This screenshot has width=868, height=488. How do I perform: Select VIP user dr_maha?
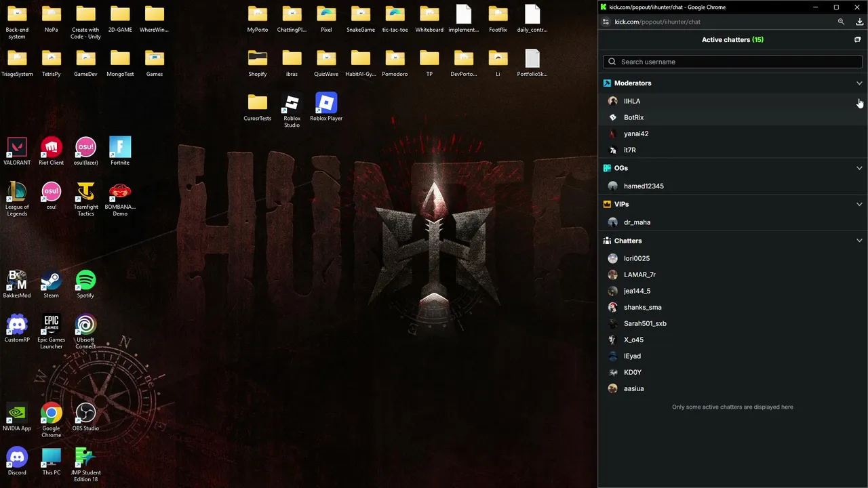pyautogui.click(x=732, y=222)
